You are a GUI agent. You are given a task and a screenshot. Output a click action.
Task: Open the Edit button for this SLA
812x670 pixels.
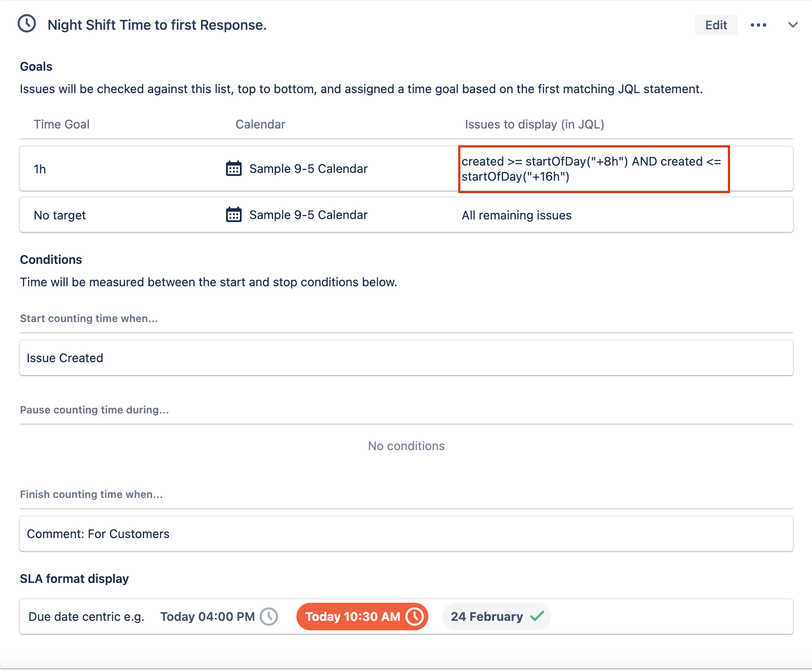(x=716, y=25)
